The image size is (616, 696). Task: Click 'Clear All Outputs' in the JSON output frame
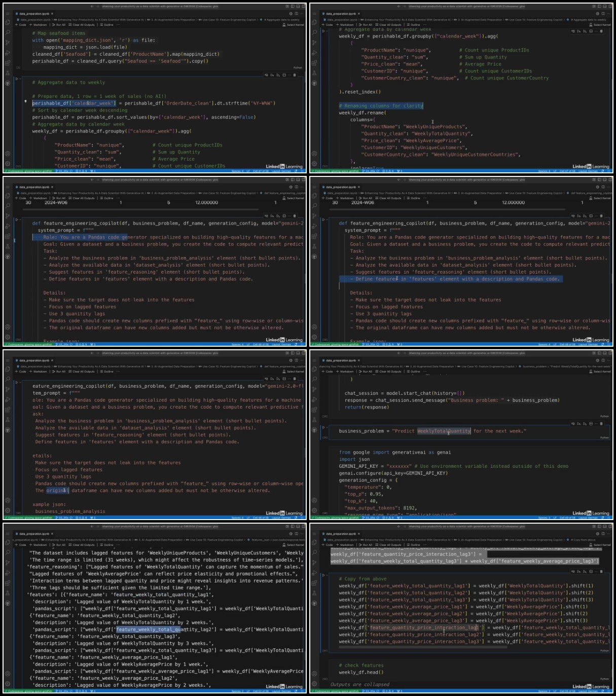tap(81, 545)
